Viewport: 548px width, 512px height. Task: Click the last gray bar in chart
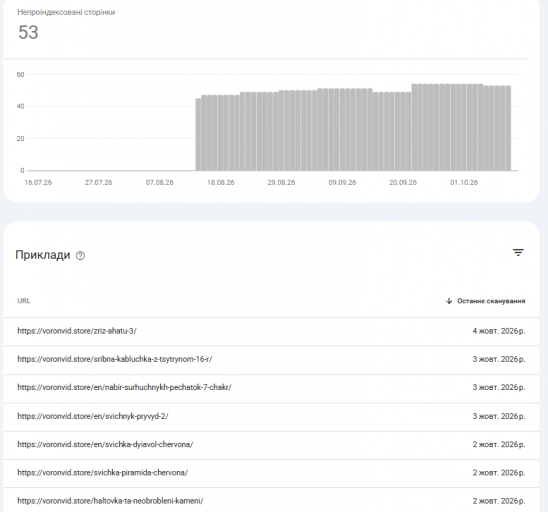[508, 128]
